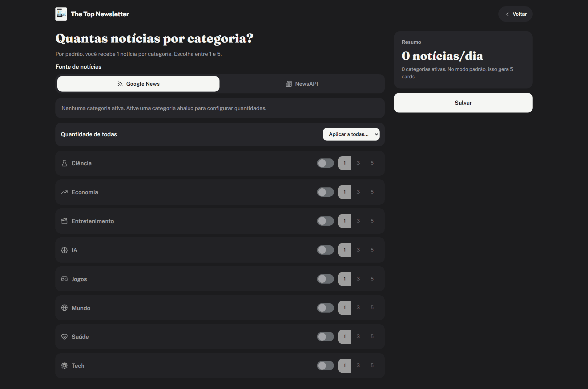Switch on the IA category toggle
The width and height of the screenshot is (588, 389).
(x=325, y=250)
